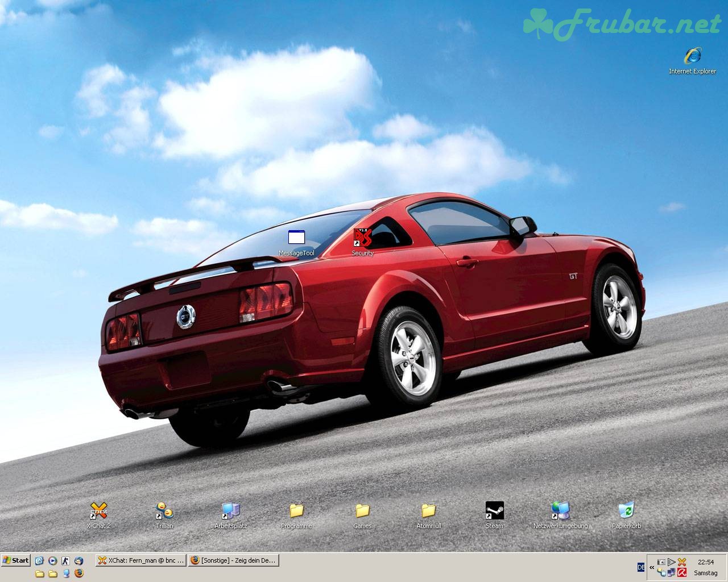Launch Windows Media Player from quick launch
Image resolution: width=728 pixels, height=582 pixels.
(x=52, y=560)
